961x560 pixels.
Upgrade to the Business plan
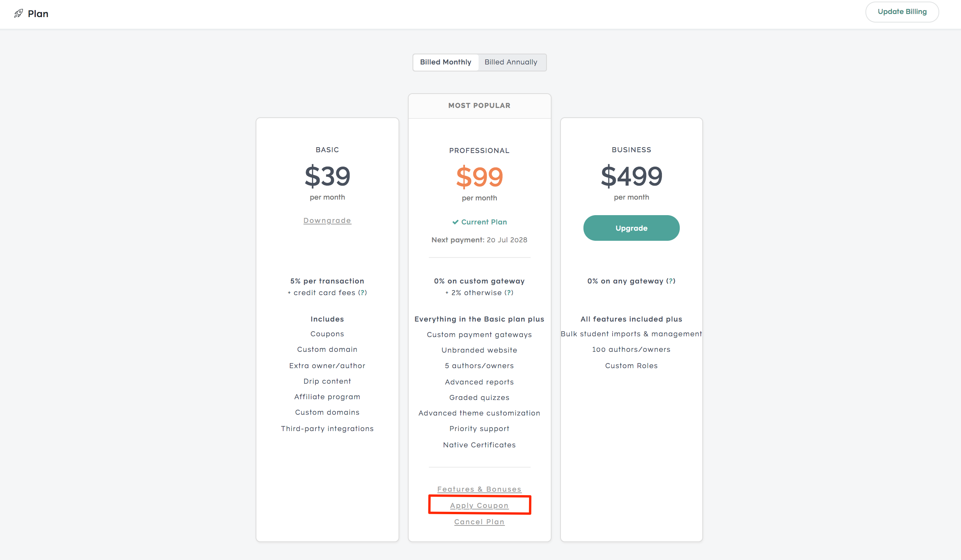pyautogui.click(x=631, y=228)
